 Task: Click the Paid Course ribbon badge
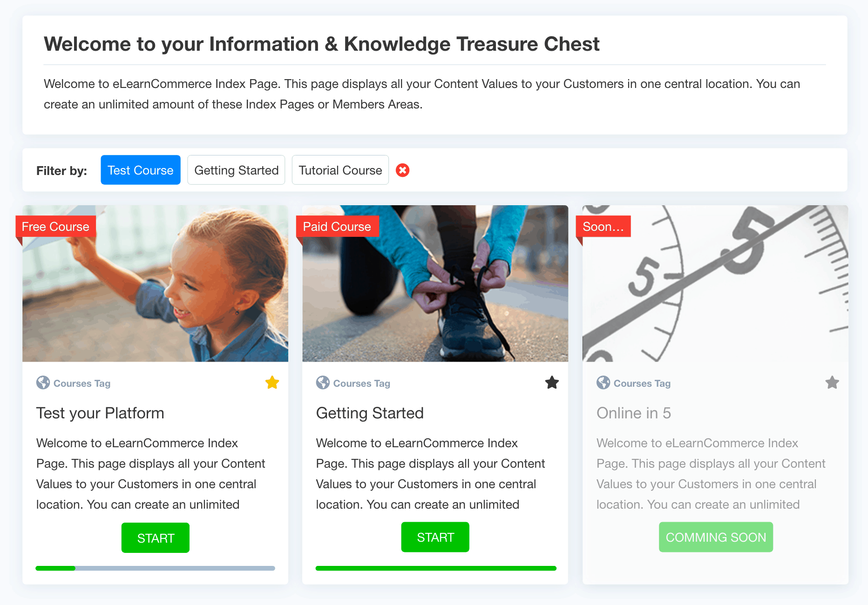[337, 227]
